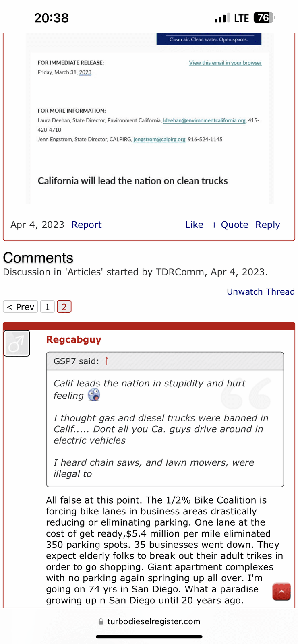Like the Apr 4 post
This screenshot has height=644, width=298.
pos(194,225)
